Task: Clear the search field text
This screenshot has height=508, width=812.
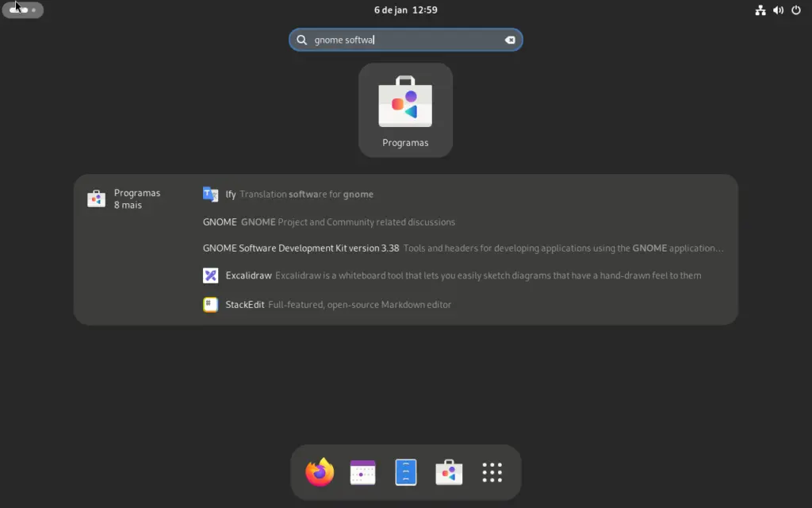Action: click(509, 39)
